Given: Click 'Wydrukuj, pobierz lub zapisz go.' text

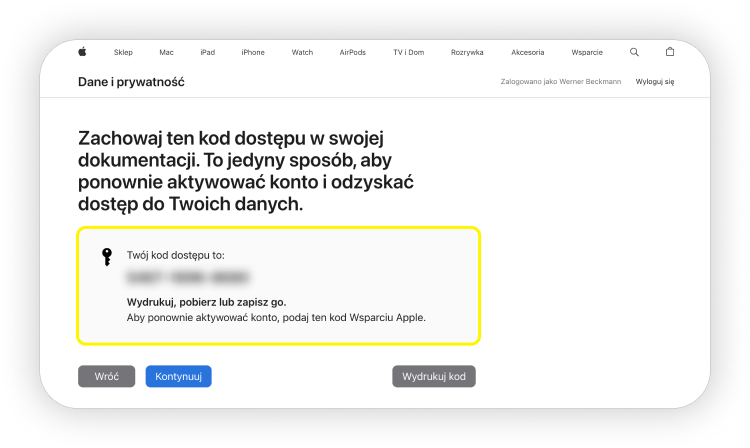Looking at the screenshot, I should tap(206, 302).
